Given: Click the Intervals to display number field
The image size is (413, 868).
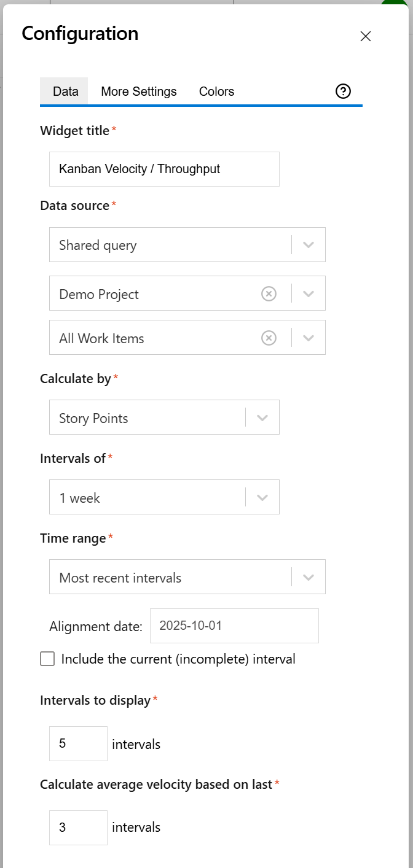Looking at the screenshot, I should click(x=78, y=744).
